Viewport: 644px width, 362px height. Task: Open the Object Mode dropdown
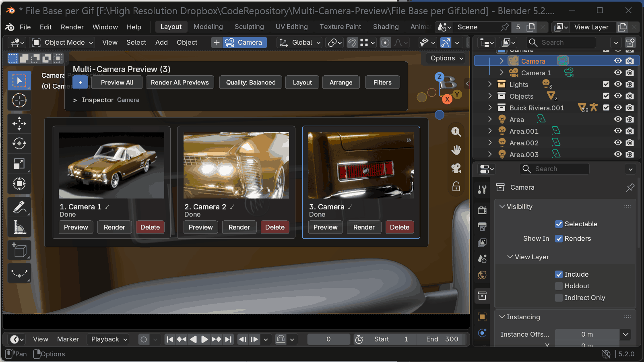pos(62,42)
